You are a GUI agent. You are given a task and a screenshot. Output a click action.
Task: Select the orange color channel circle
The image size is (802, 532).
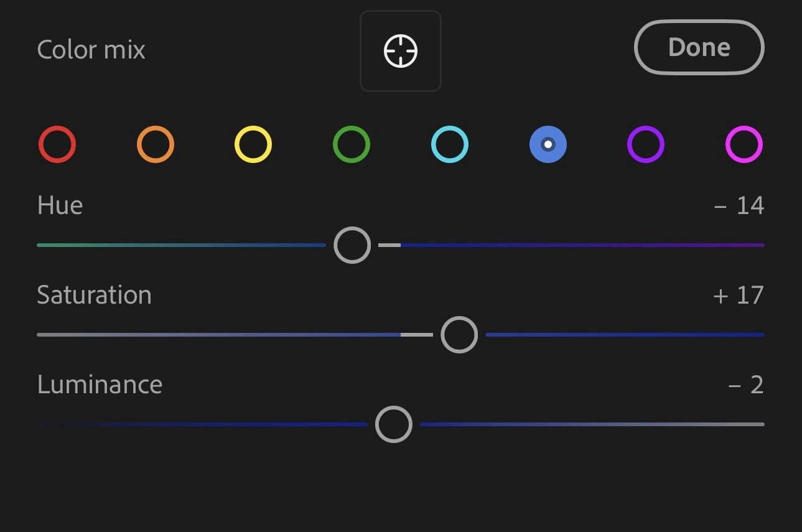point(156,144)
